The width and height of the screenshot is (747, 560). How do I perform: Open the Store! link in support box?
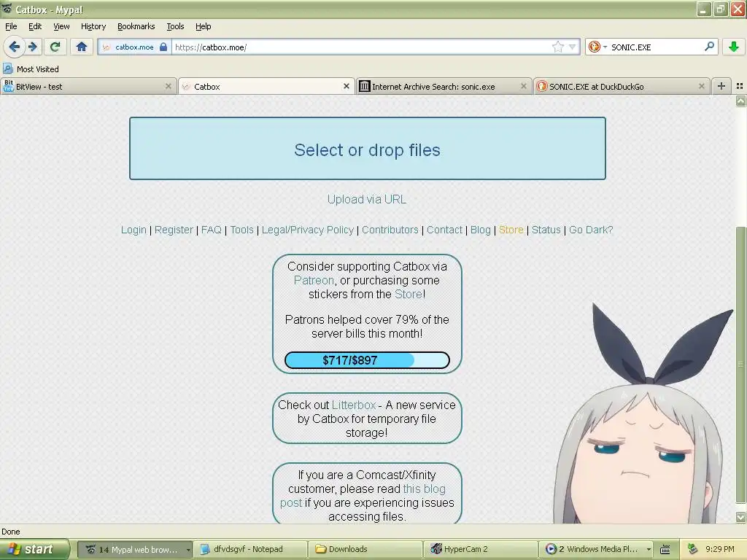410,295
